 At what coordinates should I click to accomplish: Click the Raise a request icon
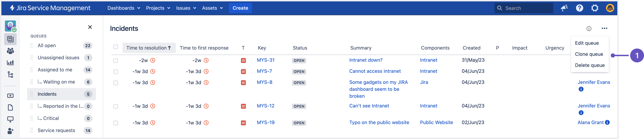(10, 96)
